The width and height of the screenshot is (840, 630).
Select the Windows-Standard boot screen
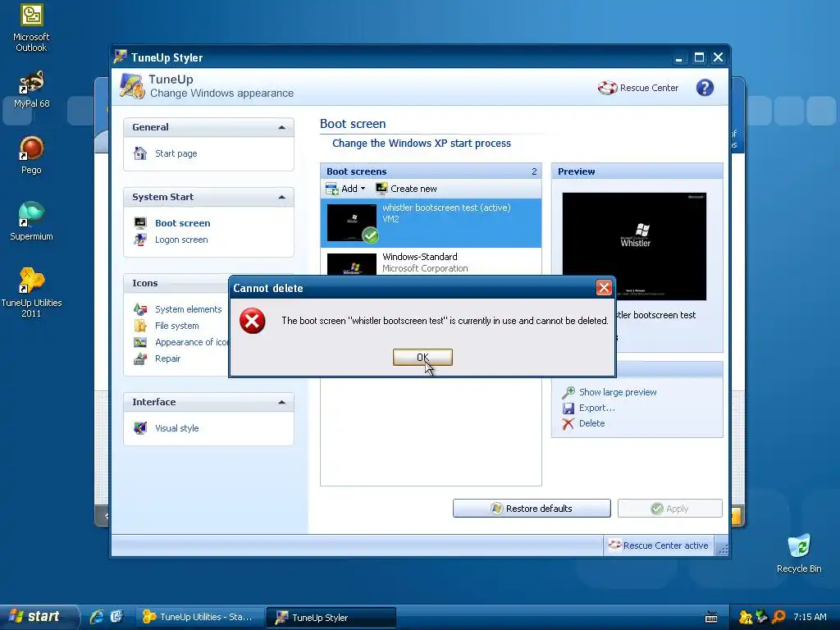(x=431, y=262)
